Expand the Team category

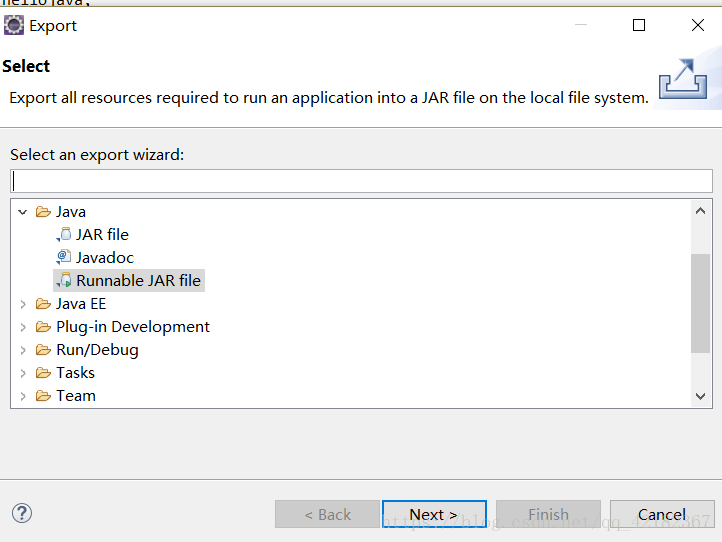[23, 396]
